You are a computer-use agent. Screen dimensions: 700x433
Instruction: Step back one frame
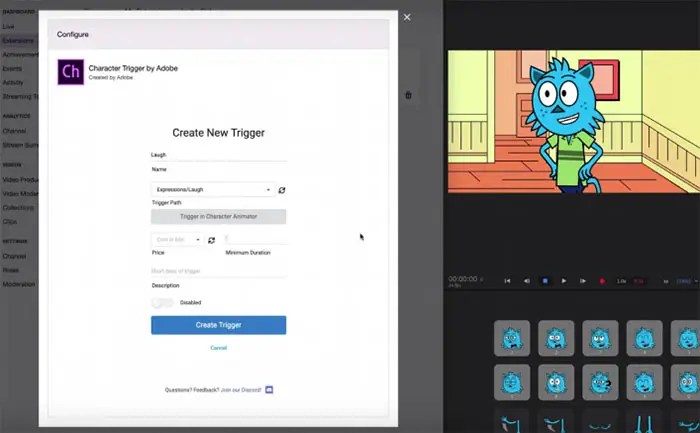pyautogui.click(x=526, y=281)
